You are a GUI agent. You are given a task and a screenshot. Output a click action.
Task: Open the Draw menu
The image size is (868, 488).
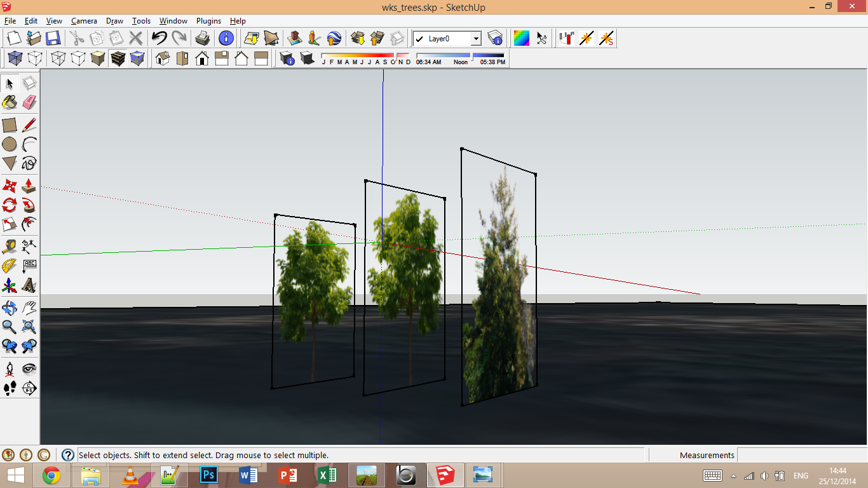pos(114,21)
